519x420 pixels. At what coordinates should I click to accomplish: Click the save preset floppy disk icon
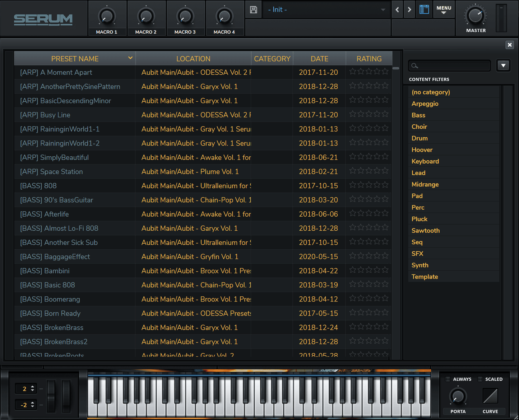254,10
